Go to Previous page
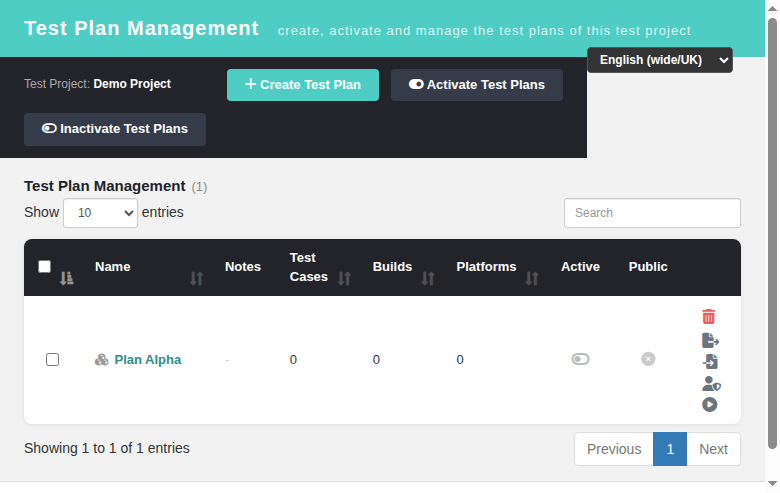Screen dimensions: 780x493 pyautogui.click(x=614, y=449)
